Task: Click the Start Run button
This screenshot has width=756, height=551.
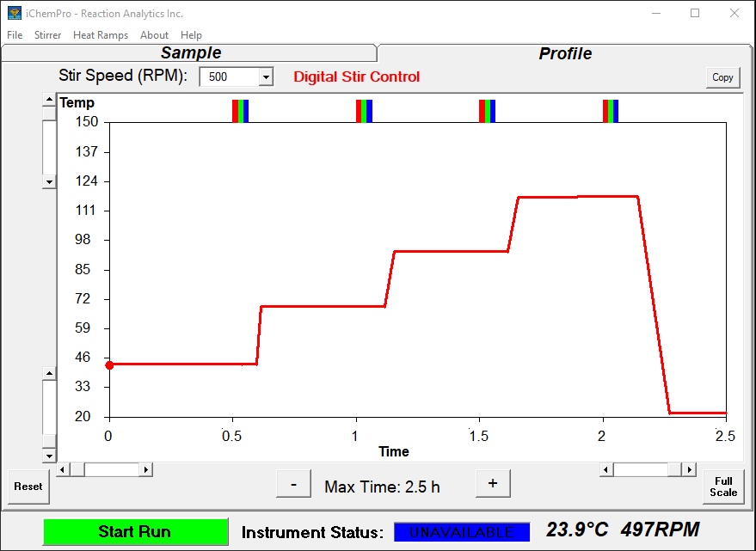Action: click(x=135, y=532)
